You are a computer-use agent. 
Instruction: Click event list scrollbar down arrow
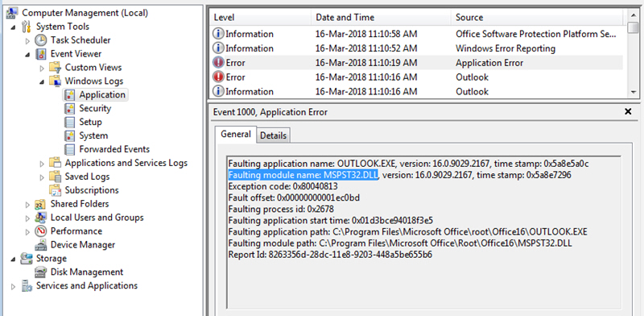coord(634,92)
